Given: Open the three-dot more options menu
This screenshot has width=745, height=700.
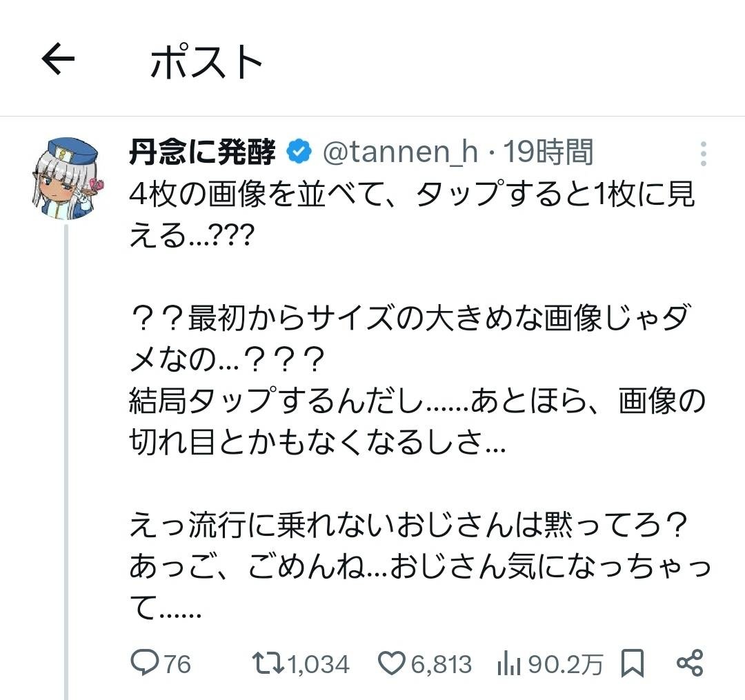Looking at the screenshot, I should (x=703, y=154).
